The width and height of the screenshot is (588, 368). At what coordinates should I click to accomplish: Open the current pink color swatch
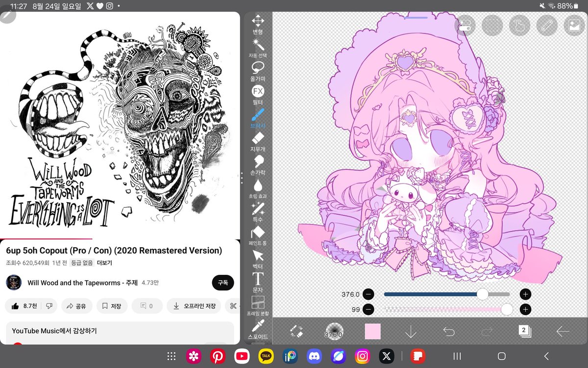tap(372, 331)
